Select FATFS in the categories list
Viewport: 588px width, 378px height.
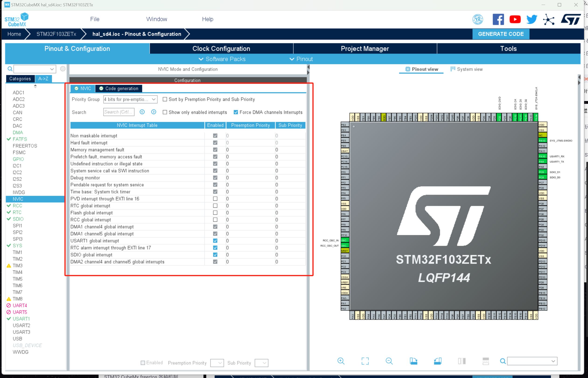20,139
